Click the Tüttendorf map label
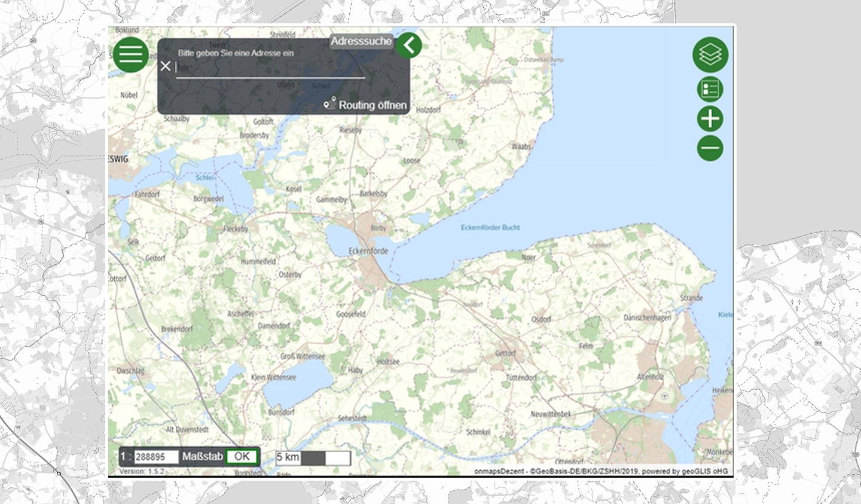The height and width of the screenshot is (504, 861). point(521,378)
